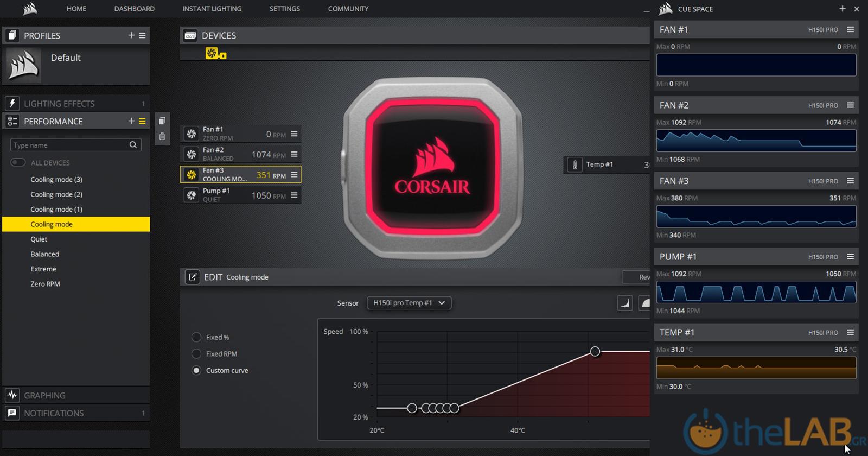Image resolution: width=868 pixels, height=456 pixels.
Task: Select the Fixed % radio option
Action: tap(196, 337)
